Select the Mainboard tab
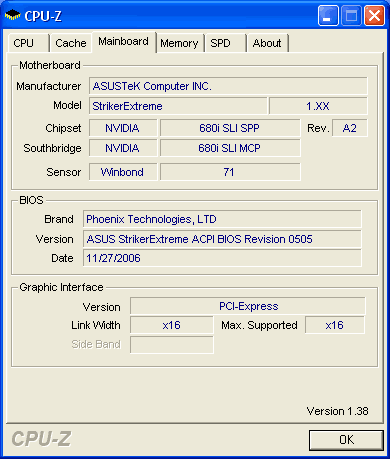390x459 pixels. click(x=124, y=42)
